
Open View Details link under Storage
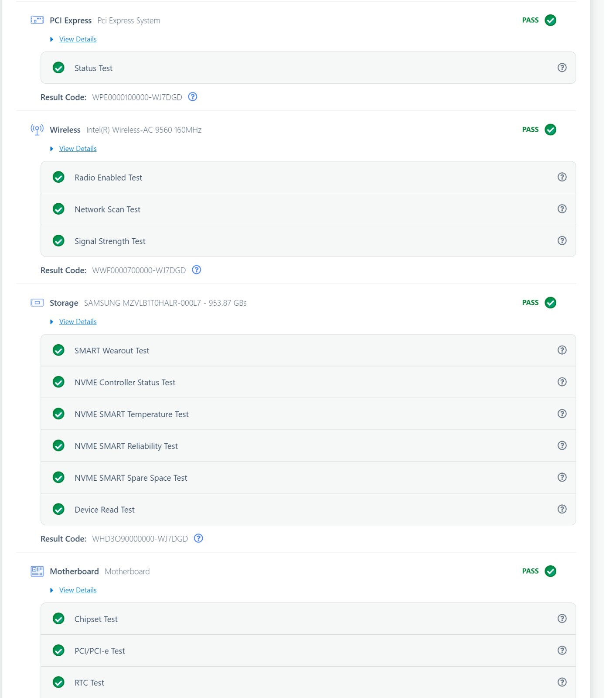click(x=78, y=322)
